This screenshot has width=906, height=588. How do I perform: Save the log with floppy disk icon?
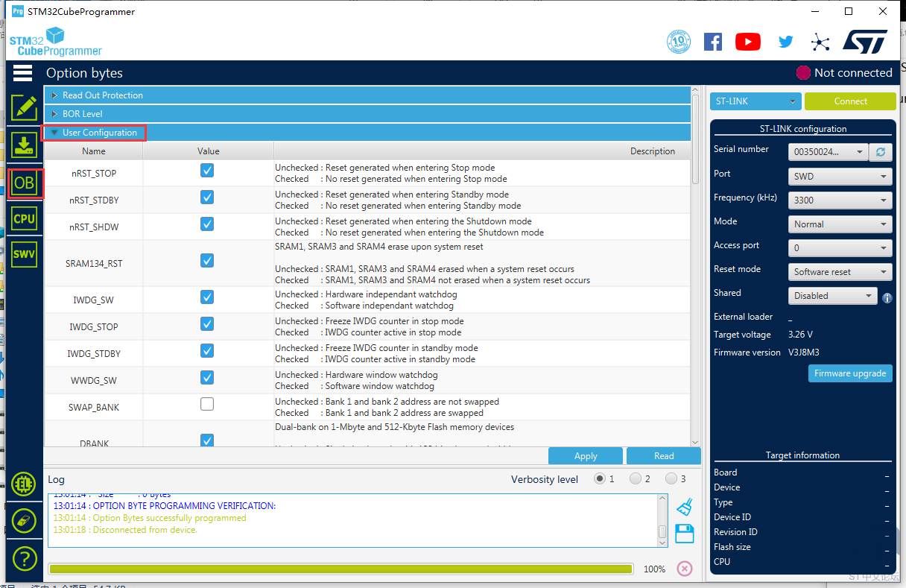685,534
